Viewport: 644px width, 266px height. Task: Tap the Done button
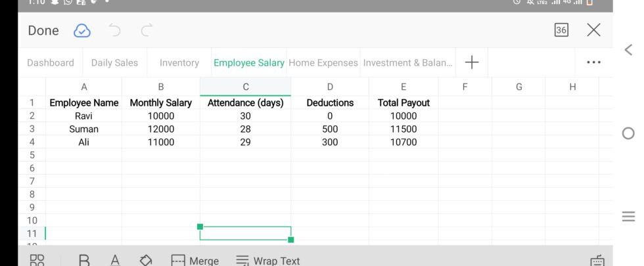coord(43,30)
